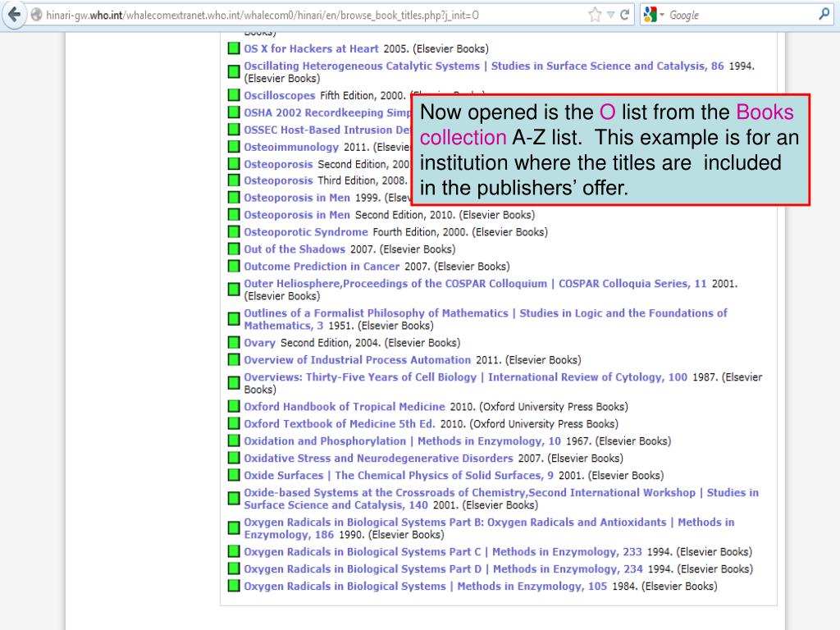Open the OS X for Hackers at Heart link
Image resolution: width=840 pixels, height=630 pixels.
tap(311, 48)
